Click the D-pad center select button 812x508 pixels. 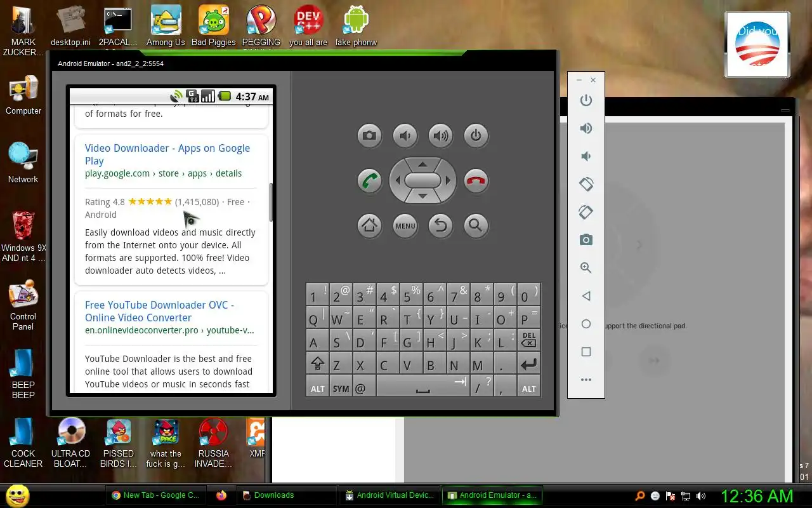(422, 180)
